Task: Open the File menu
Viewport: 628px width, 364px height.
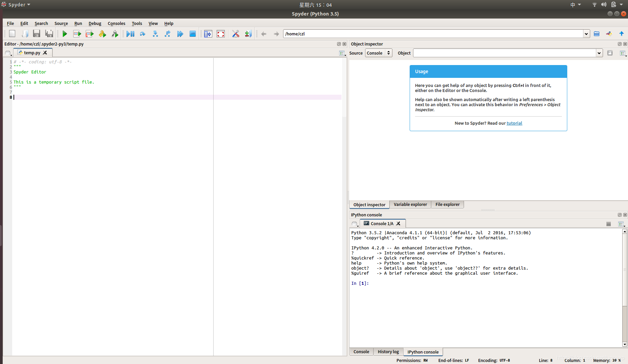Action: (10, 23)
